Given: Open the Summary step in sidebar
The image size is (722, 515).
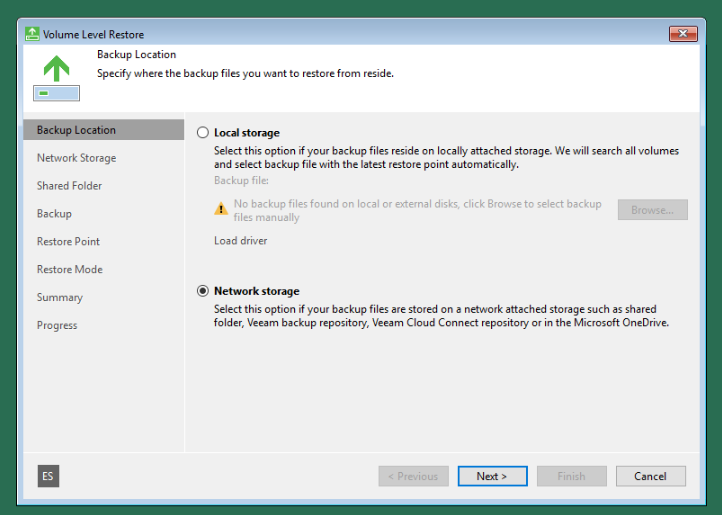Looking at the screenshot, I should click(x=59, y=298).
